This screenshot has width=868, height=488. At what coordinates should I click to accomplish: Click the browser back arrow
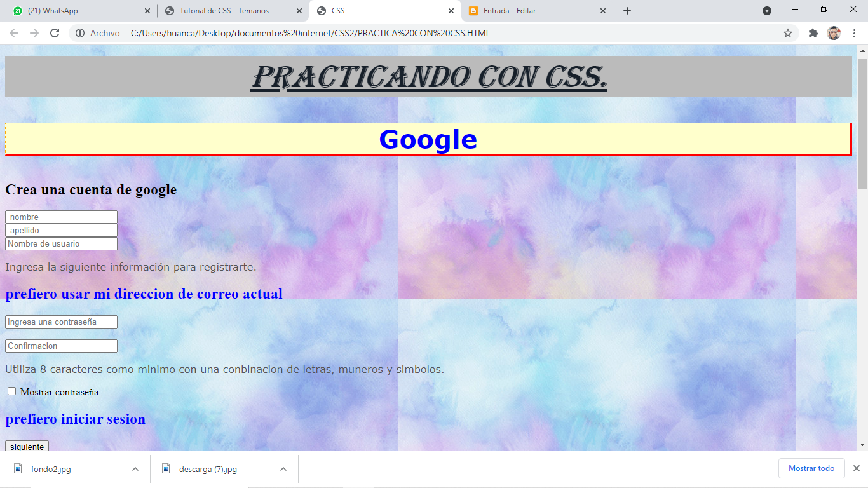tap(14, 33)
